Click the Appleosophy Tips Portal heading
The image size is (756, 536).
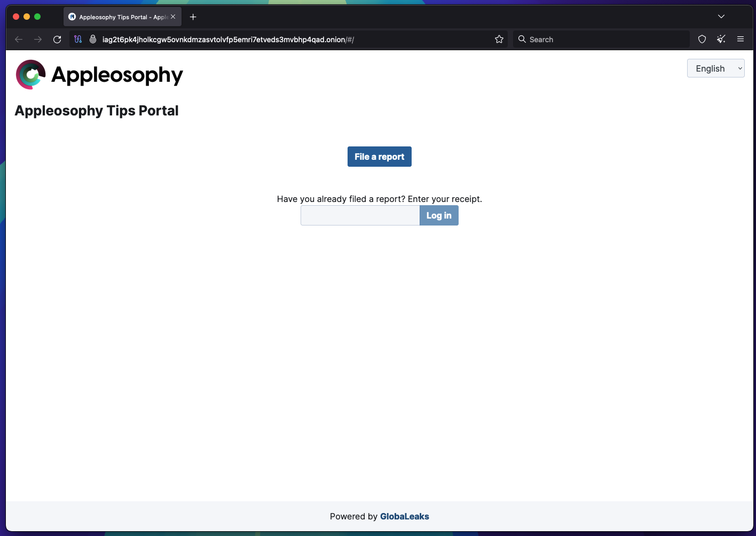coord(97,111)
